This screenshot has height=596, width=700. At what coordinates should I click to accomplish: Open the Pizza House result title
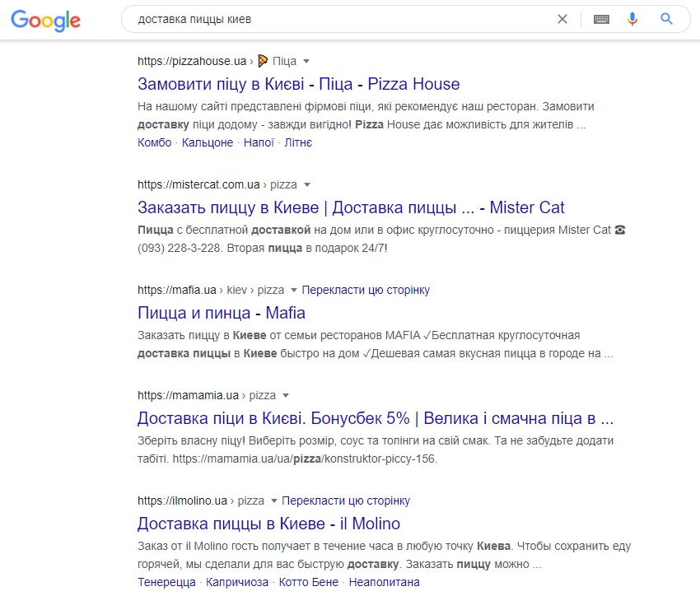point(298,84)
